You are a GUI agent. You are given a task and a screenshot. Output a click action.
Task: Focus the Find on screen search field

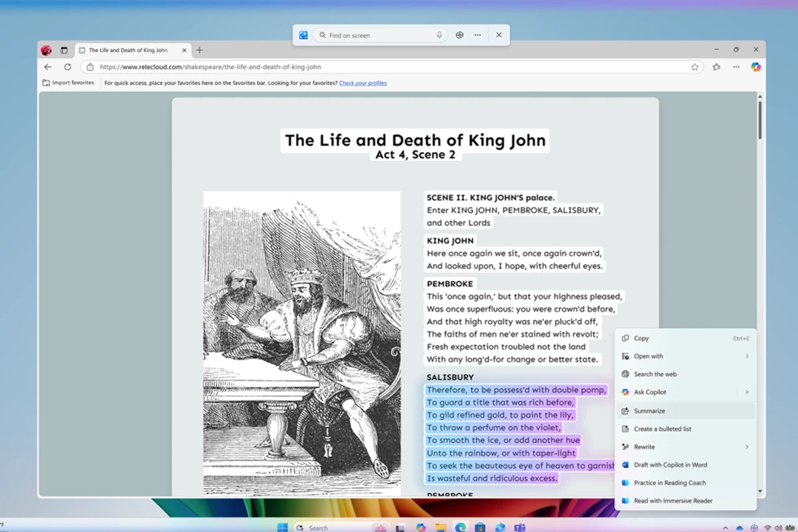coord(380,35)
